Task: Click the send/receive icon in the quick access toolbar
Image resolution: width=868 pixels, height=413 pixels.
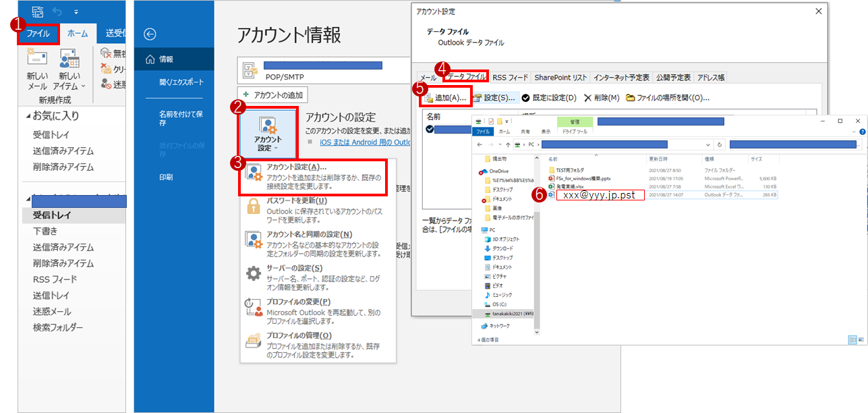Action: pyautogui.click(x=37, y=11)
